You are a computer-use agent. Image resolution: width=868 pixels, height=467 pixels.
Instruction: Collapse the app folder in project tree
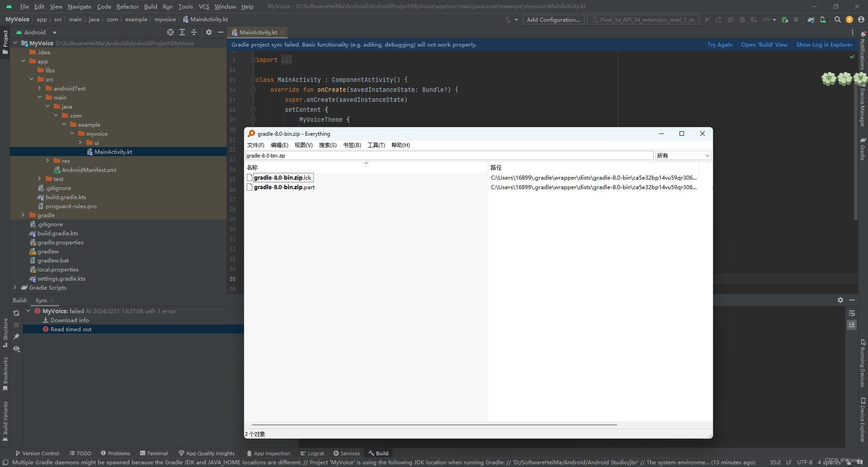click(x=23, y=61)
